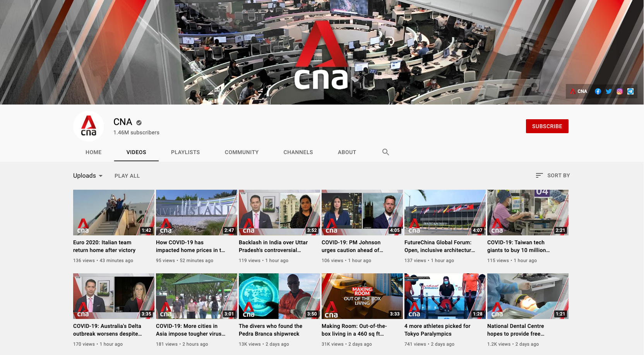Open the Sort By menu
This screenshot has width=644, height=355.
pyautogui.click(x=553, y=175)
